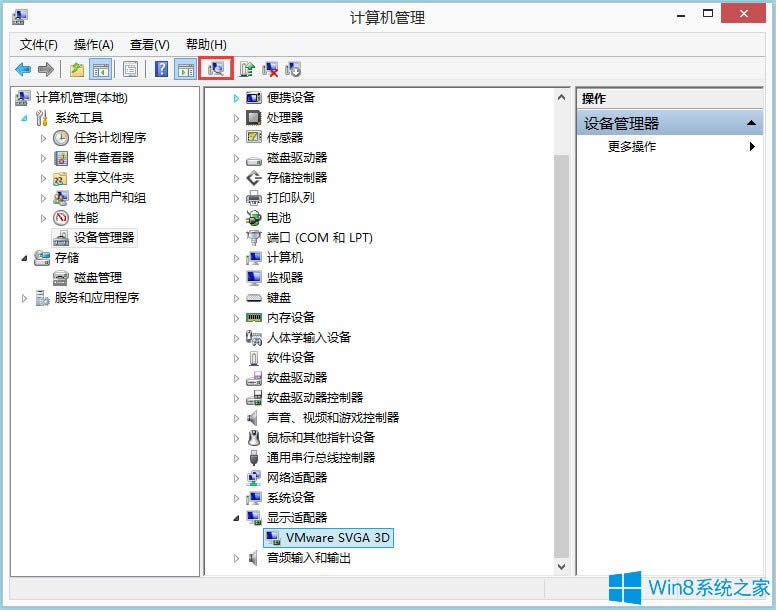Click the update driver software toolbar icon
Image resolution: width=776 pixels, height=610 pixels.
point(246,69)
